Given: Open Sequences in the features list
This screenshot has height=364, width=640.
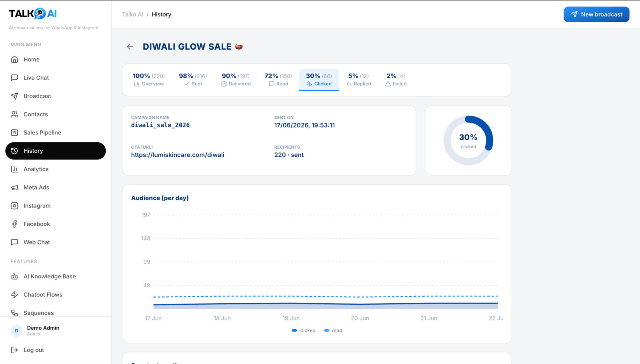Looking at the screenshot, I should 56,313.
